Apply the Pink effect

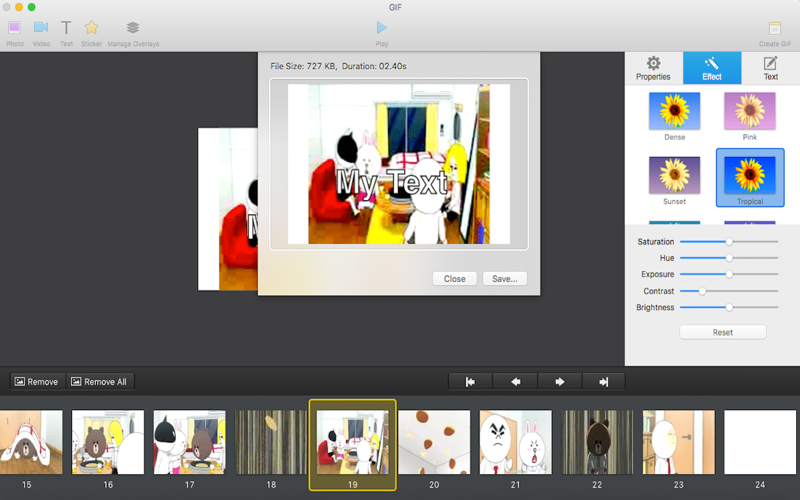[x=749, y=116]
